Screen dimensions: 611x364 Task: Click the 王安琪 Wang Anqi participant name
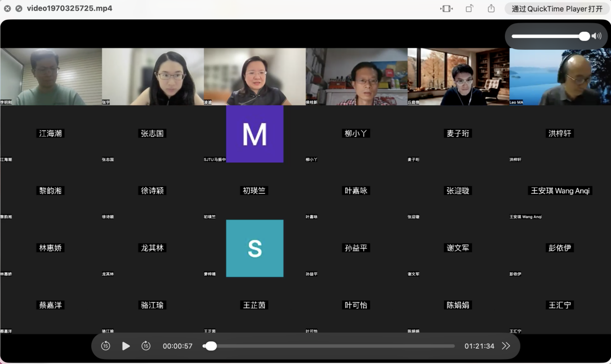click(x=560, y=191)
